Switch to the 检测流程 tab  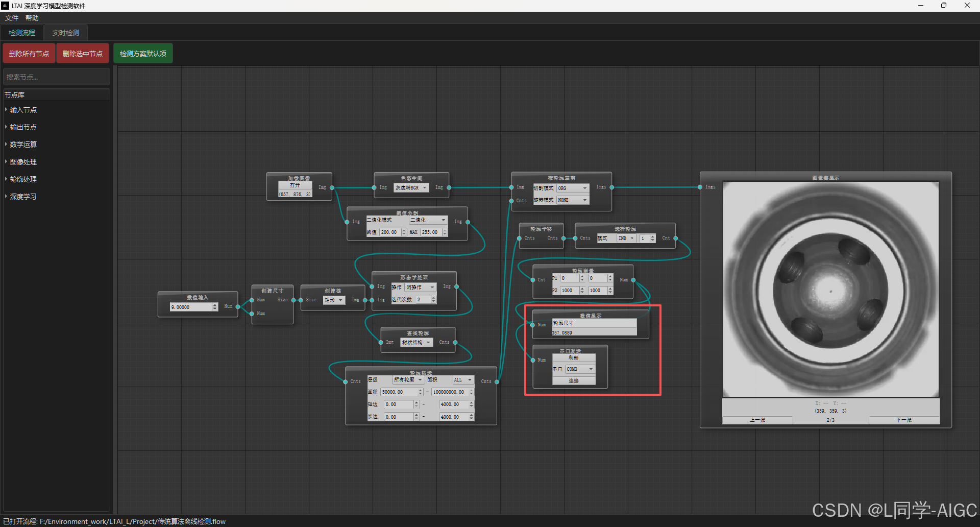tap(22, 33)
